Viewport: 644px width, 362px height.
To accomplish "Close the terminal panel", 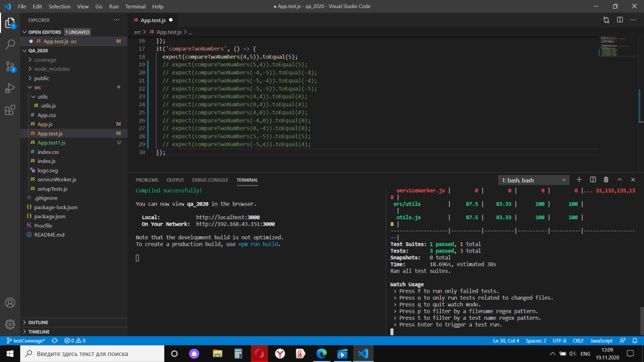I will click(x=633, y=179).
